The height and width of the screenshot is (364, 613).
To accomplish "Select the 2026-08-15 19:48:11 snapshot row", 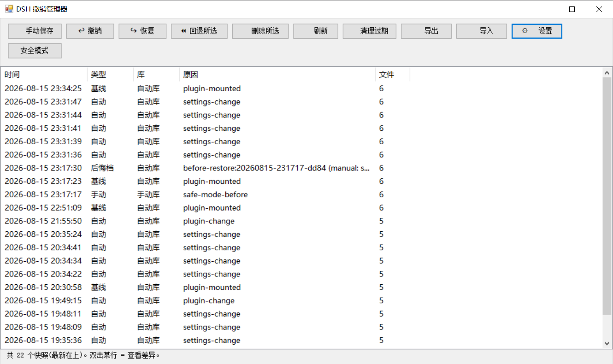I will 206,314.
